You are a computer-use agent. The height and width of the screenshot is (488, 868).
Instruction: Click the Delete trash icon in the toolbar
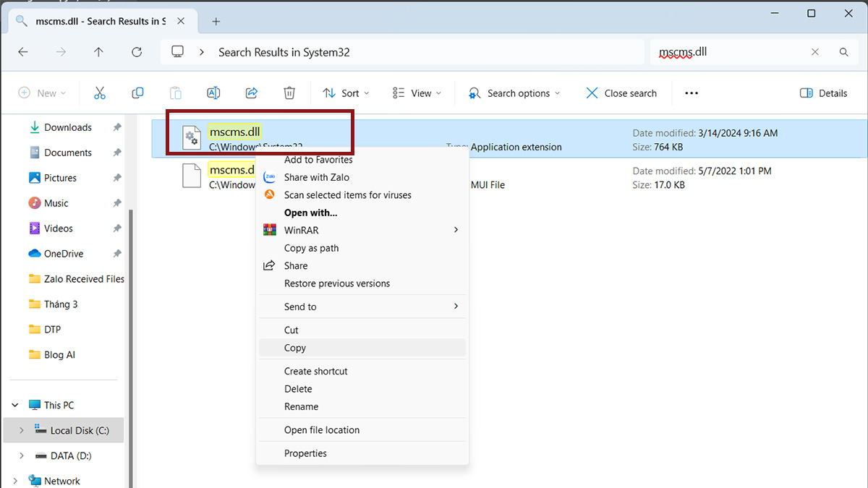point(289,93)
